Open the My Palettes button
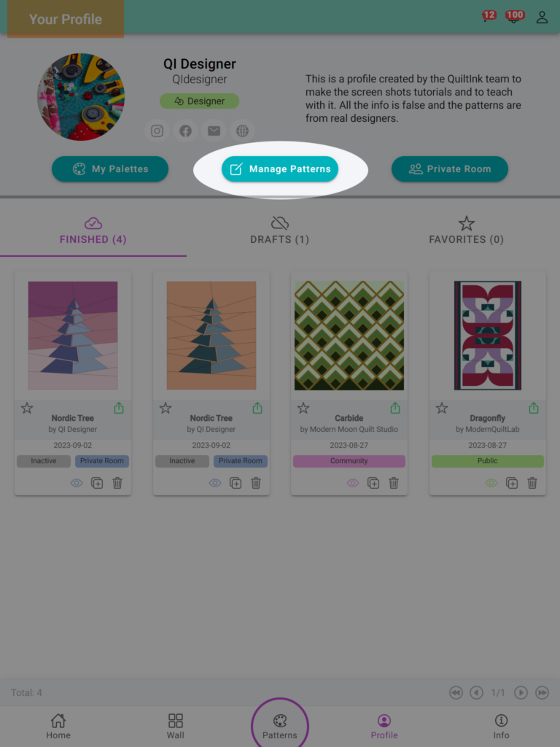Image resolution: width=560 pixels, height=747 pixels. [110, 169]
